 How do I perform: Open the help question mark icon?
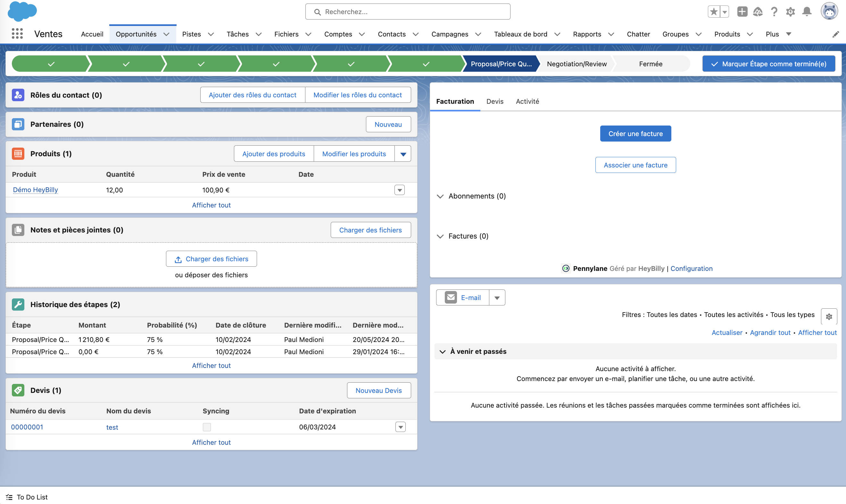774,12
